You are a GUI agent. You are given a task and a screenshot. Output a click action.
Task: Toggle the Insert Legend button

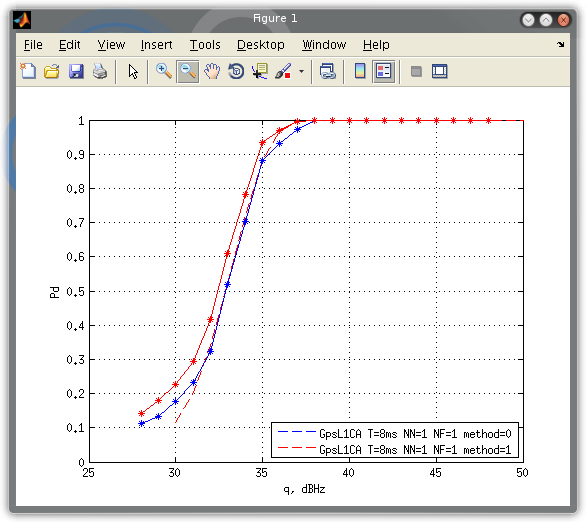[383, 71]
